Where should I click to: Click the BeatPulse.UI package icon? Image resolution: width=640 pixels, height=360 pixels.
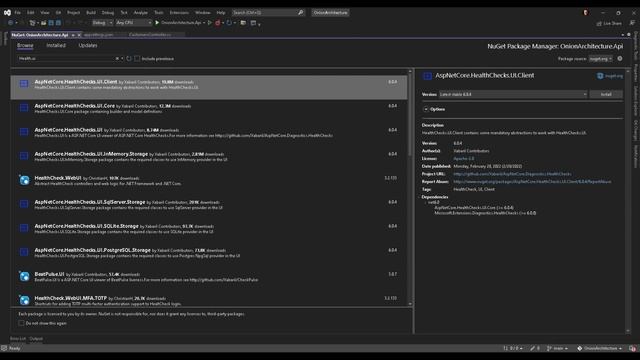pos(24,276)
